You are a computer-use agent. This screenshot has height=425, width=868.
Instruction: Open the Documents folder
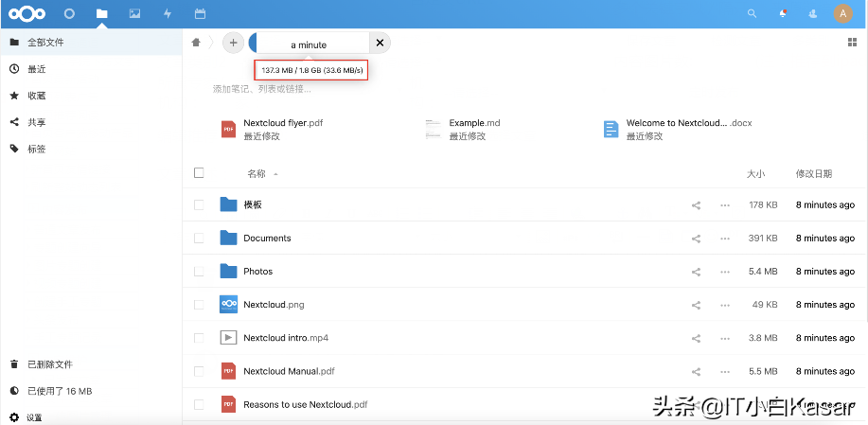click(x=267, y=238)
